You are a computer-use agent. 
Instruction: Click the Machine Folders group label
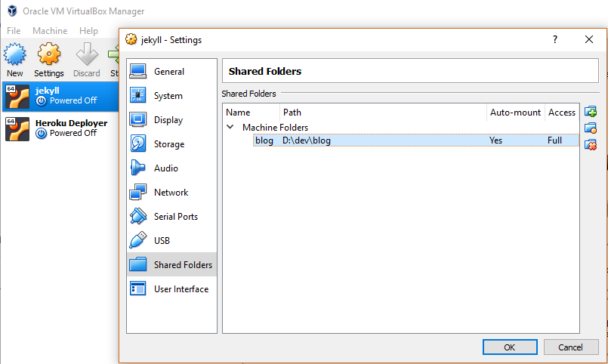pyautogui.click(x=276, y=127)
